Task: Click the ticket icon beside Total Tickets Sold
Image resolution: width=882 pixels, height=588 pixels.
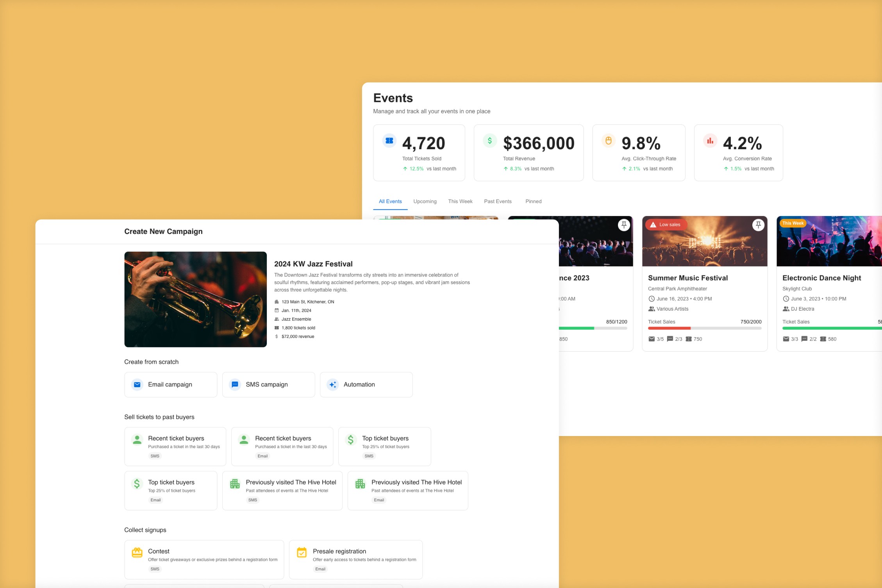Action: pyautogui.click(x=389, y=141)
